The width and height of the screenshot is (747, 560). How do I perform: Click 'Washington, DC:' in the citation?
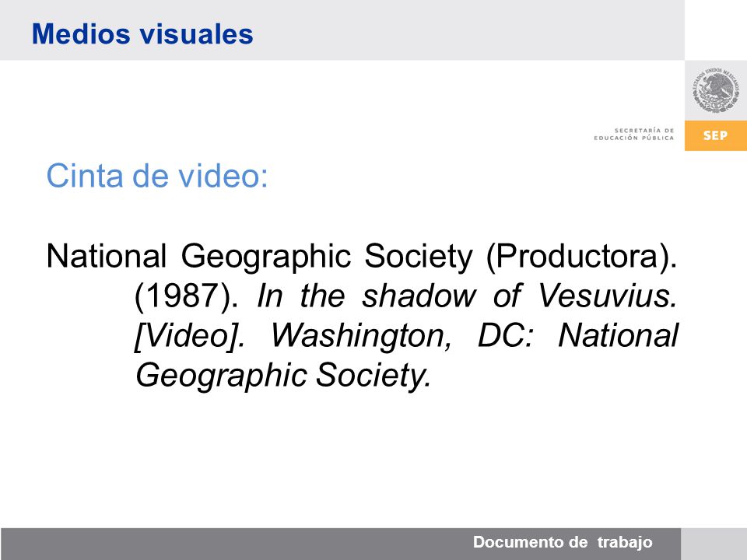(402, 336)
